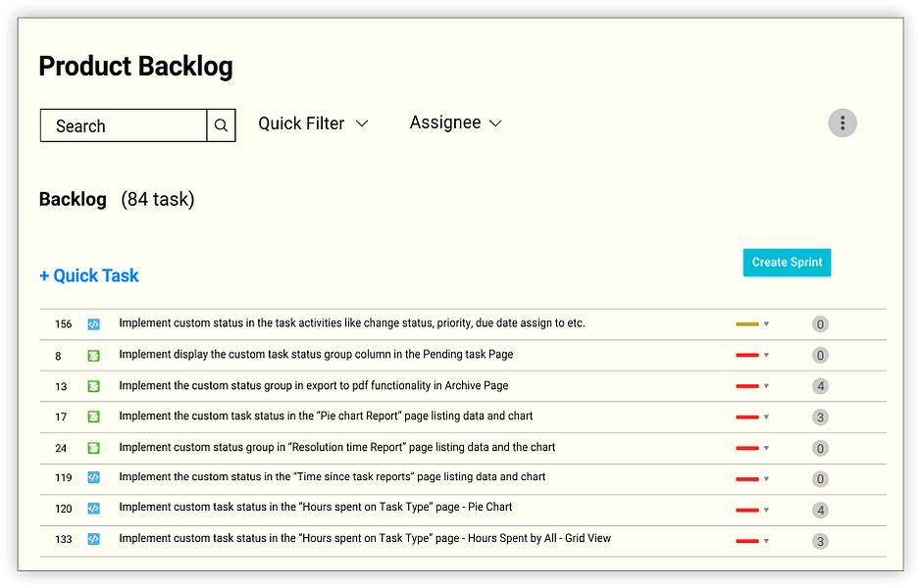921x588 pixels.
Task: Open the 'Resolution time Report' task
Action: click(x=336, y=447)
